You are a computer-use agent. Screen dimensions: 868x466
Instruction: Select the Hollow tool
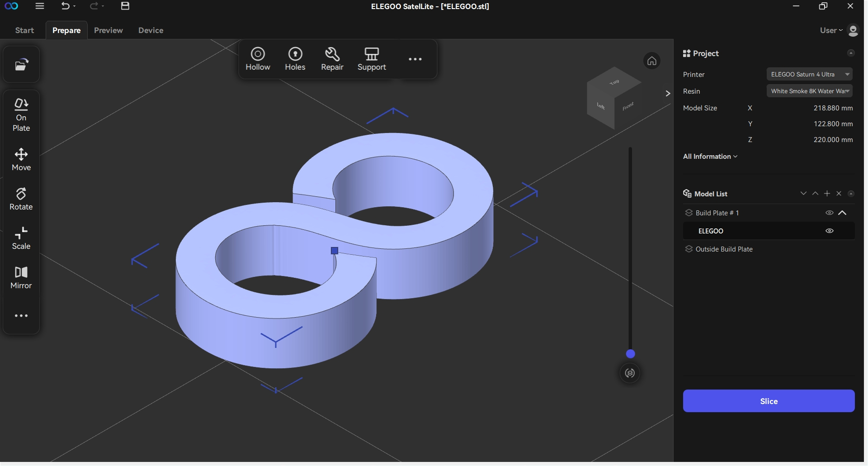[258, 59]
